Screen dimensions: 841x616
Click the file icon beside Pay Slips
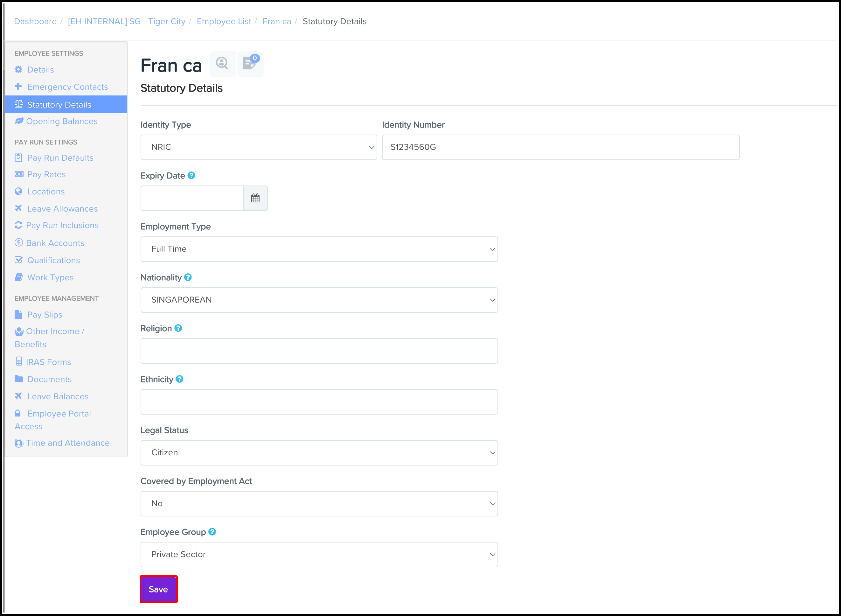pyautogui.click(x=18, y=314)
